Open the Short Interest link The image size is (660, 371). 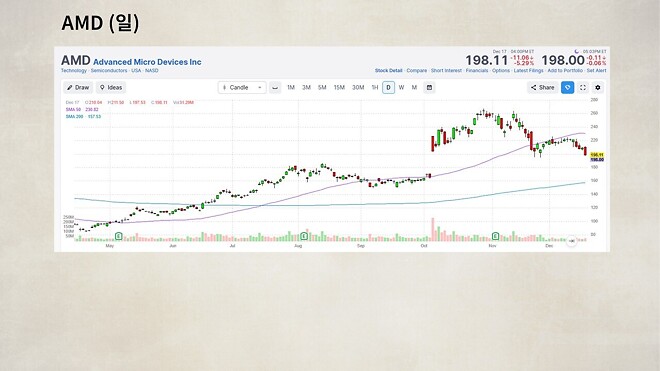[446, 71]
